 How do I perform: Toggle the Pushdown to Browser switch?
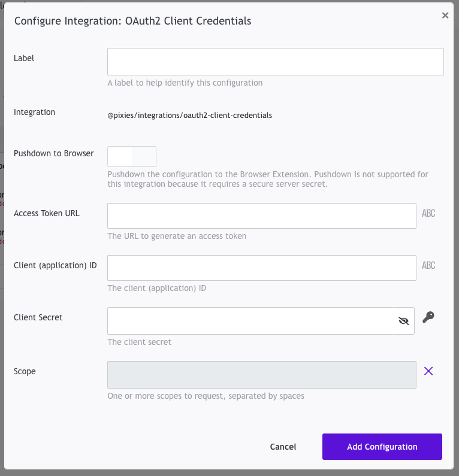(132, 157)
